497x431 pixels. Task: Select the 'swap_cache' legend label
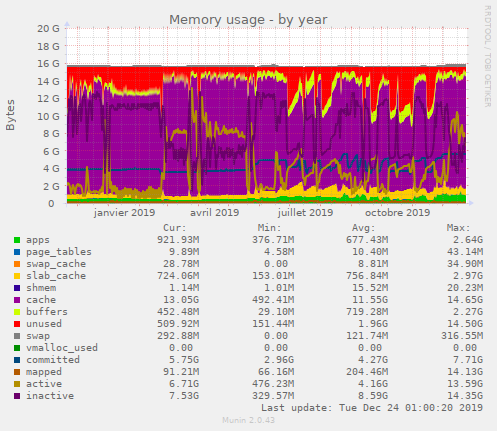click(56, 264)
